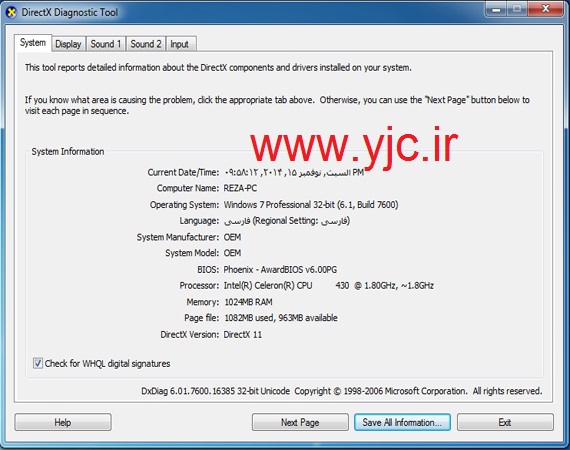Click the Intel(R) Celeron(R) CPU processor value
This screenshot has width=570, height=450.
pyautogui.click(x=329, y=286)
